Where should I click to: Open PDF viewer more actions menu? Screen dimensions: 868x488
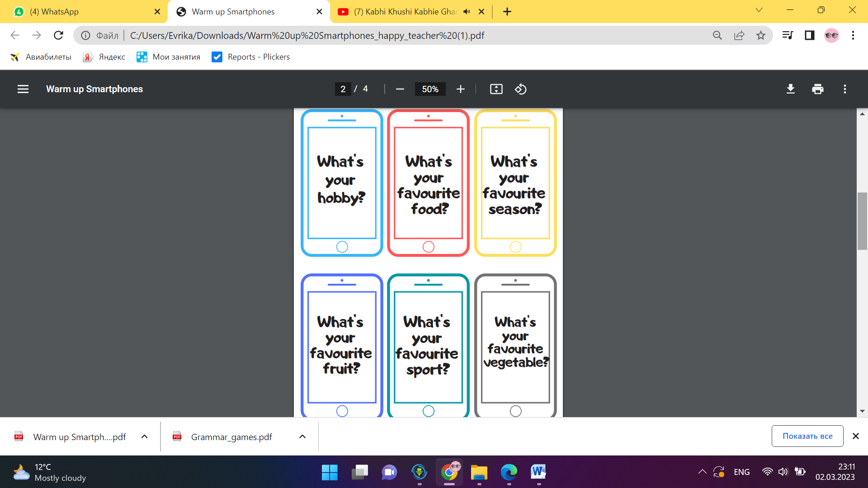click(844, 89)
